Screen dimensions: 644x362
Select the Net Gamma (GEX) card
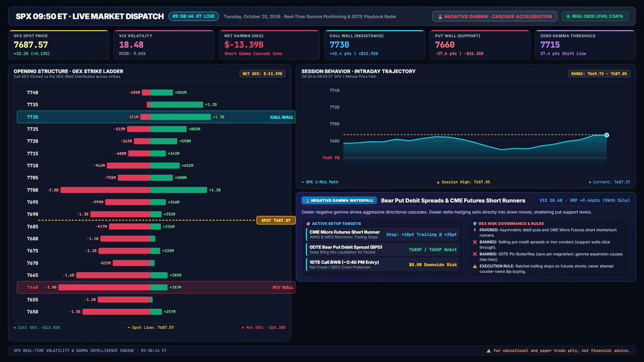coord(269,45)
